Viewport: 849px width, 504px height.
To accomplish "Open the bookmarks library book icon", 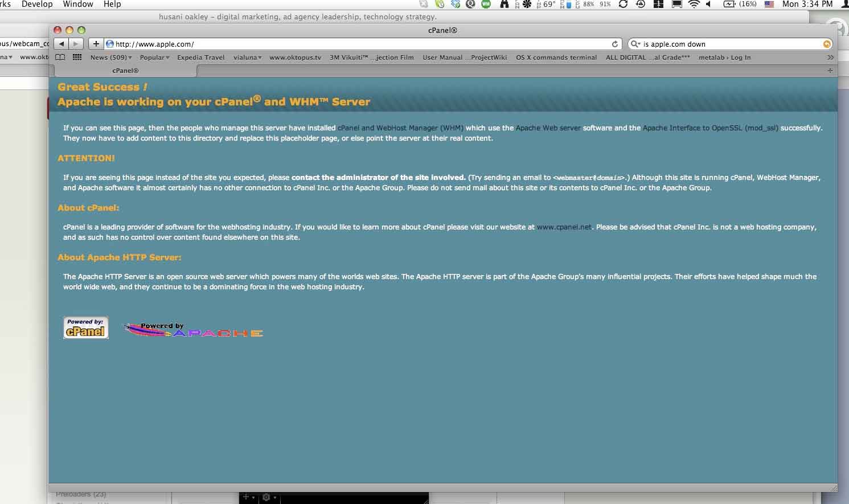I will pos(60,58).
